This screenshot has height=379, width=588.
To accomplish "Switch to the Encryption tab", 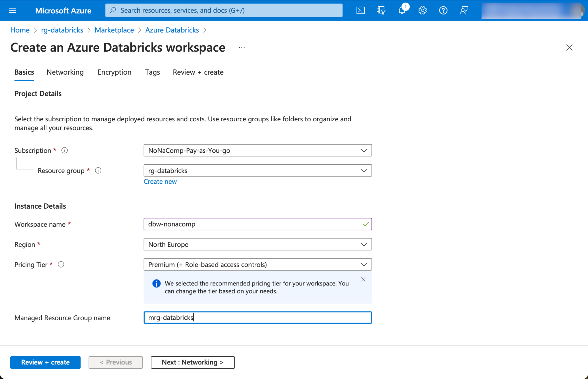I will coord(114,72).
